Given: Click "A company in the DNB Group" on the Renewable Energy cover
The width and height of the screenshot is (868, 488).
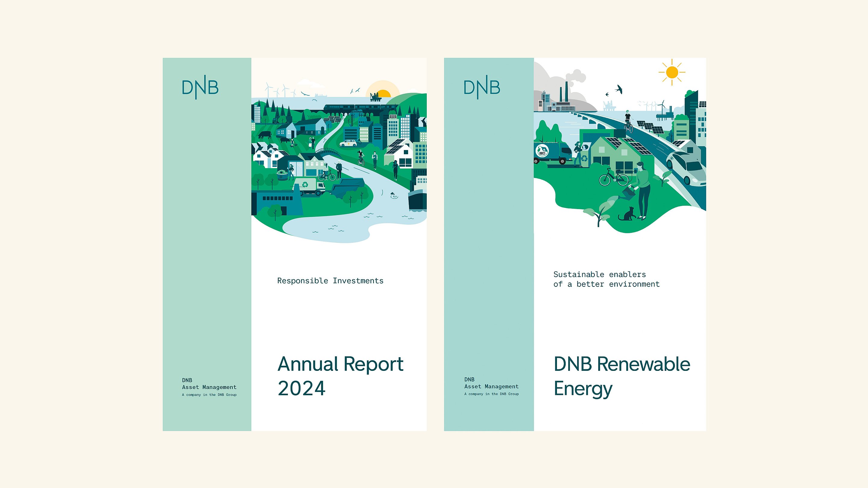Looking at the screenshot, I should [x=491, y=394].
